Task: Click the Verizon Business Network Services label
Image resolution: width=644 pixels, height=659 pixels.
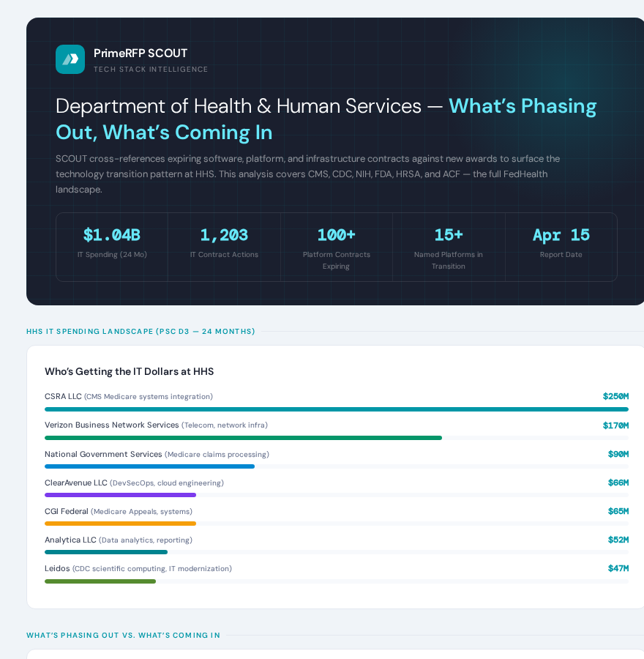Action: tap(156, 425)
